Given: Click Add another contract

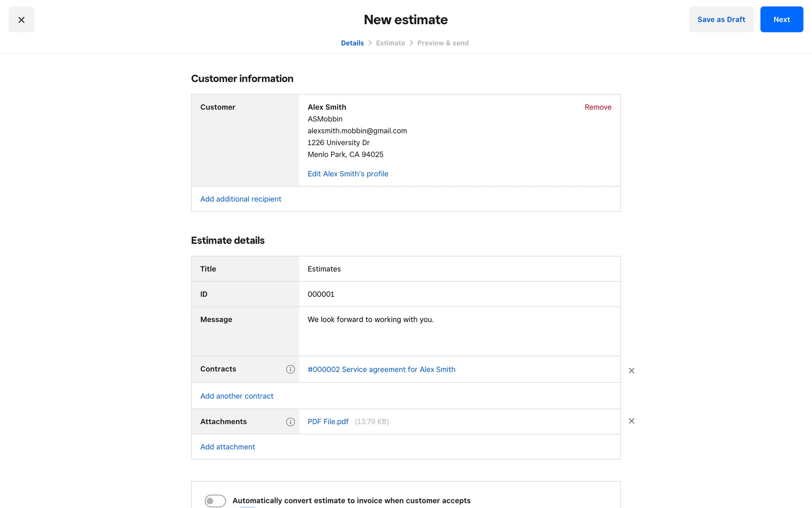Looking at the screenshot, I should pyautogui.click(x=236, y=396).
